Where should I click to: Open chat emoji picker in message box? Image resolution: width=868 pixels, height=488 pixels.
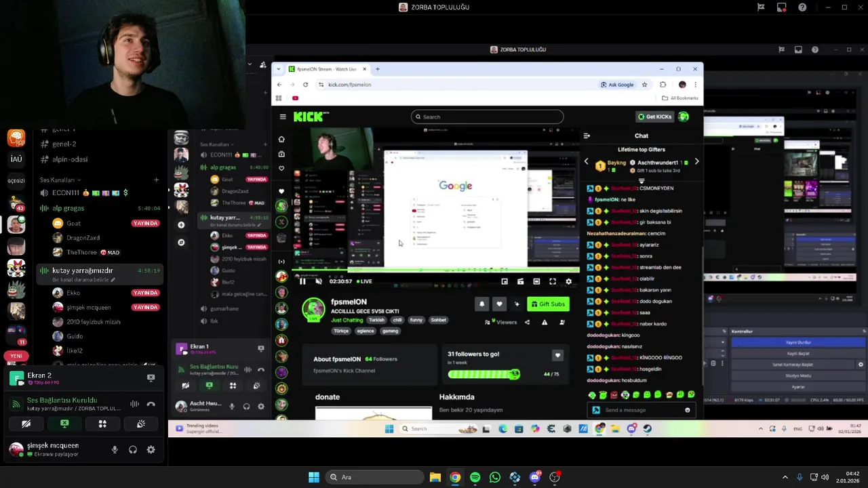pyautogui.click(x=687, y=410)
